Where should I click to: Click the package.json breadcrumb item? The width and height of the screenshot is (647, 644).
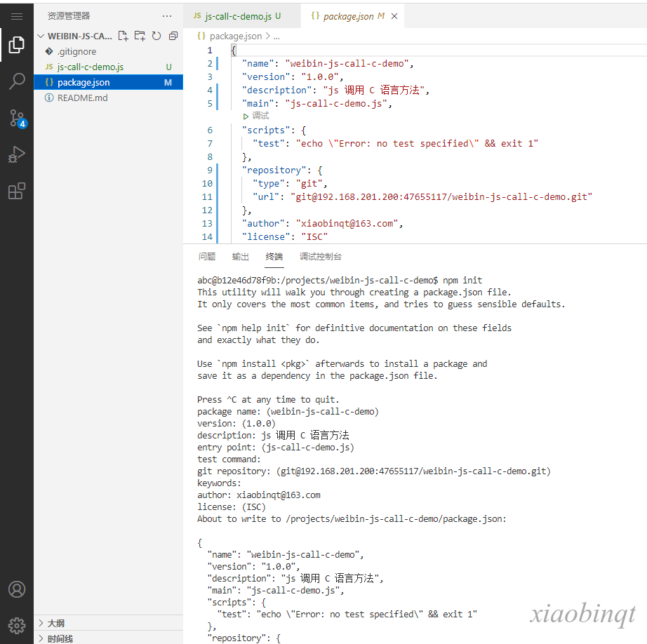click(236, 36)
